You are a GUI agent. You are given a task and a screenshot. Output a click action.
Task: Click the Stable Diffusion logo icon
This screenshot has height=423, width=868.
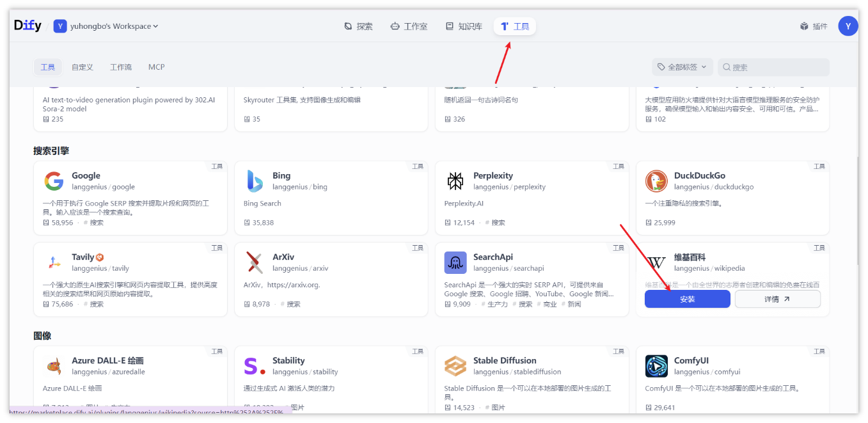[455, 366]
